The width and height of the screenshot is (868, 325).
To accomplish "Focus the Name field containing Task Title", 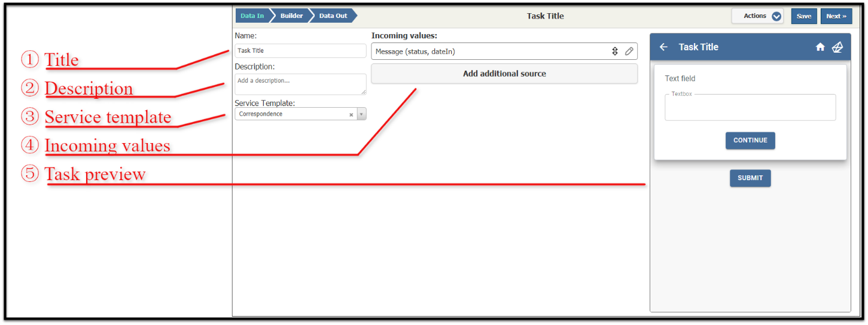I will click(x=300, y=51).
